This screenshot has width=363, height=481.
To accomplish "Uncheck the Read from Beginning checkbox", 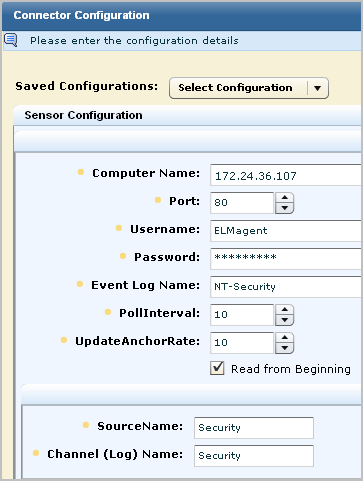I will (217, 368).
